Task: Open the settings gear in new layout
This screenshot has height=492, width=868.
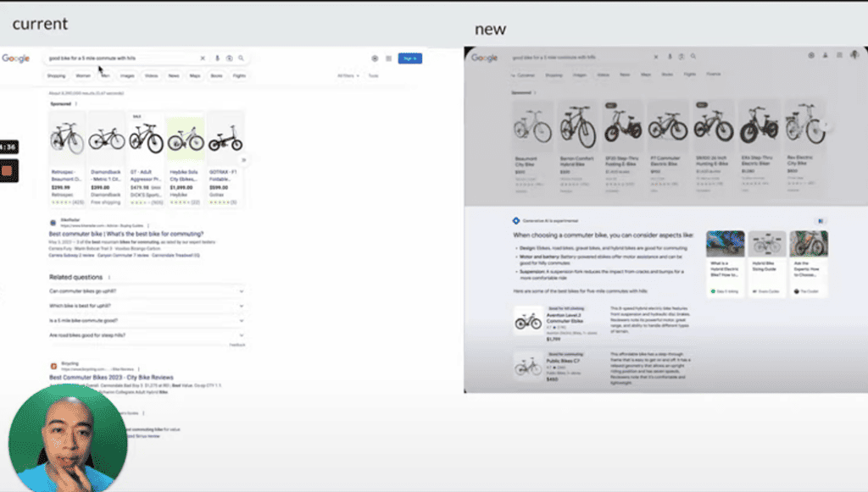Action: tap(811, 55)
